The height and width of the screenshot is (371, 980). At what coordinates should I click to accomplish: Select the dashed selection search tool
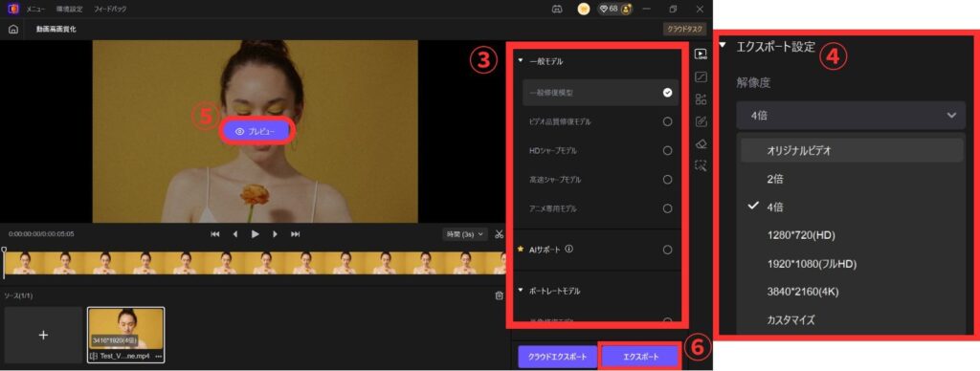pyautogui.click(x=701, y=165)
